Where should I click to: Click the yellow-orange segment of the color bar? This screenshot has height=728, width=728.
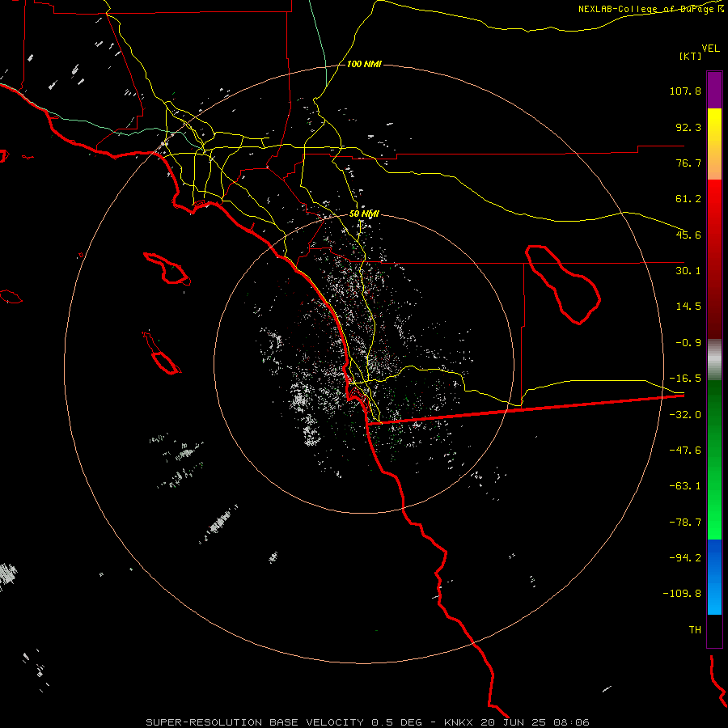point(714,144)
